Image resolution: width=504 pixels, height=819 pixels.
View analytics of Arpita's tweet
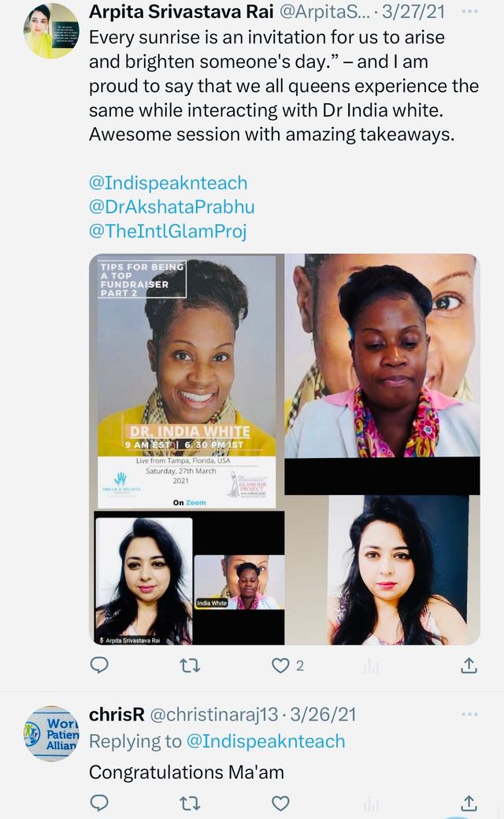[371, 665]
